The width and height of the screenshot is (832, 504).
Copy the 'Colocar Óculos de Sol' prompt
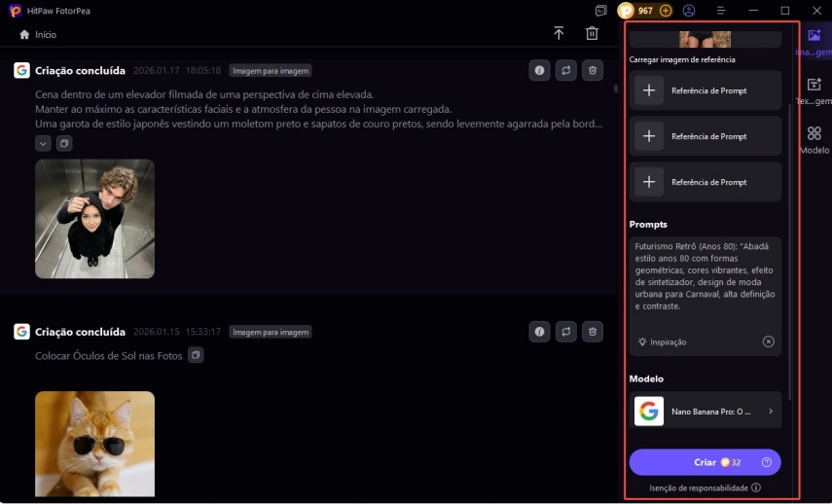(196, 355)
